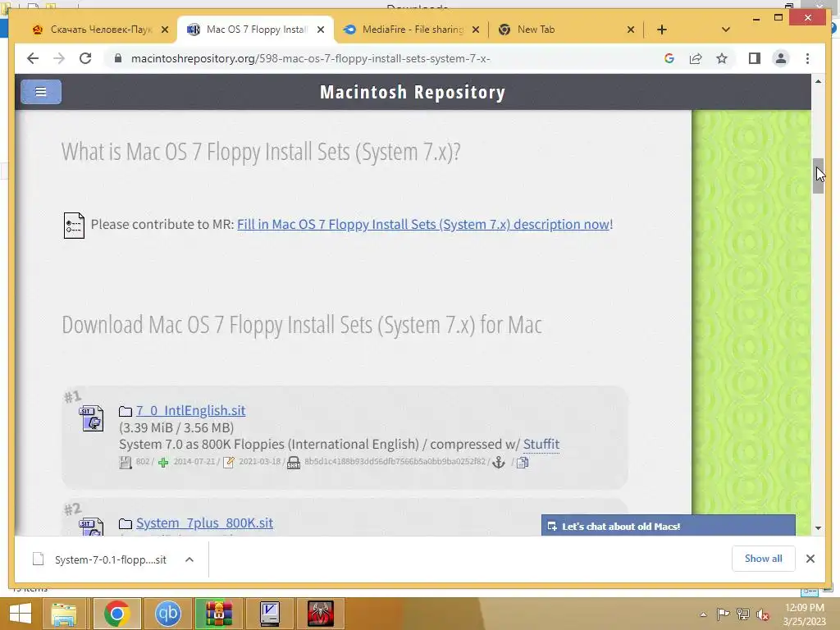The height and width of the screenshot is (630, 840).
Task: Click the scrollbar down arrow
Action: coord(818,528)
